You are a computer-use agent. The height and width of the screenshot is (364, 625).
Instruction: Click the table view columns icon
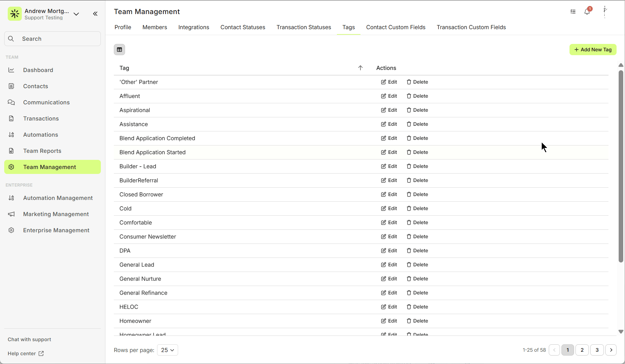(x=119, y=50)
